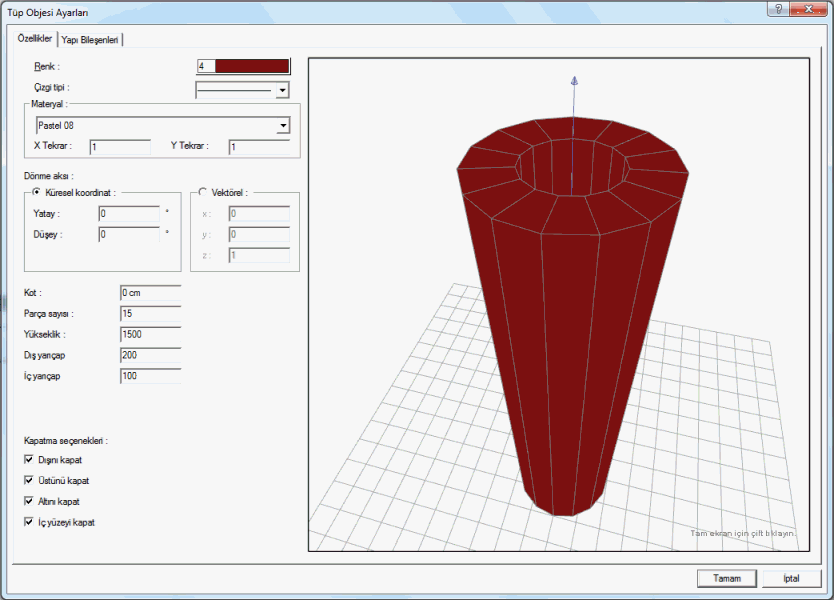Click the Renk color number field showing 4

(206, 66)
